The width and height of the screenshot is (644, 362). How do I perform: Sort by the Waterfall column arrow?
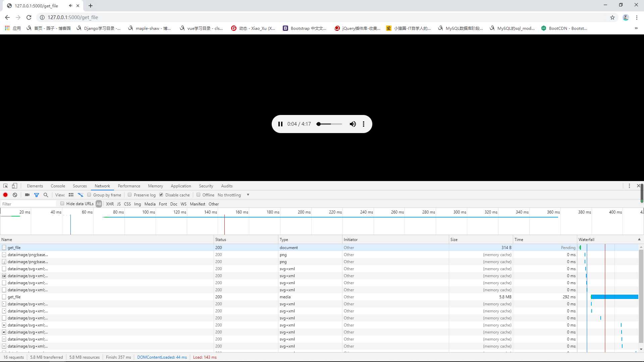click(x=639, y=239)
